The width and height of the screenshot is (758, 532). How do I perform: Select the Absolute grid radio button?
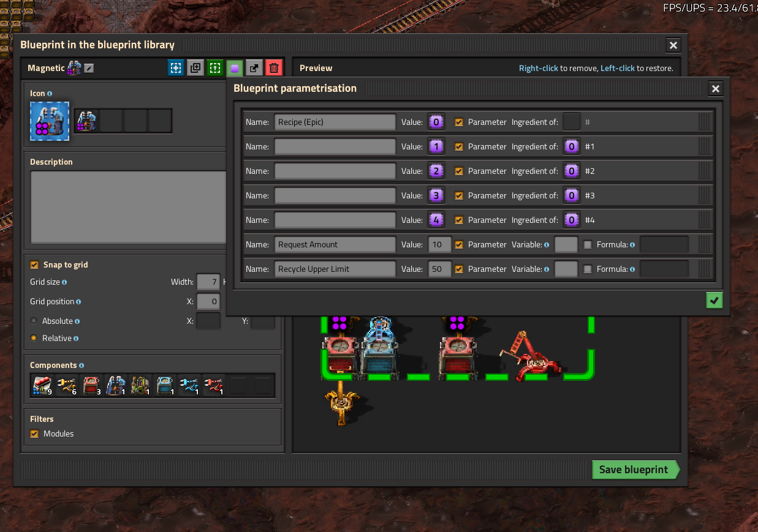tap(34, 321)
